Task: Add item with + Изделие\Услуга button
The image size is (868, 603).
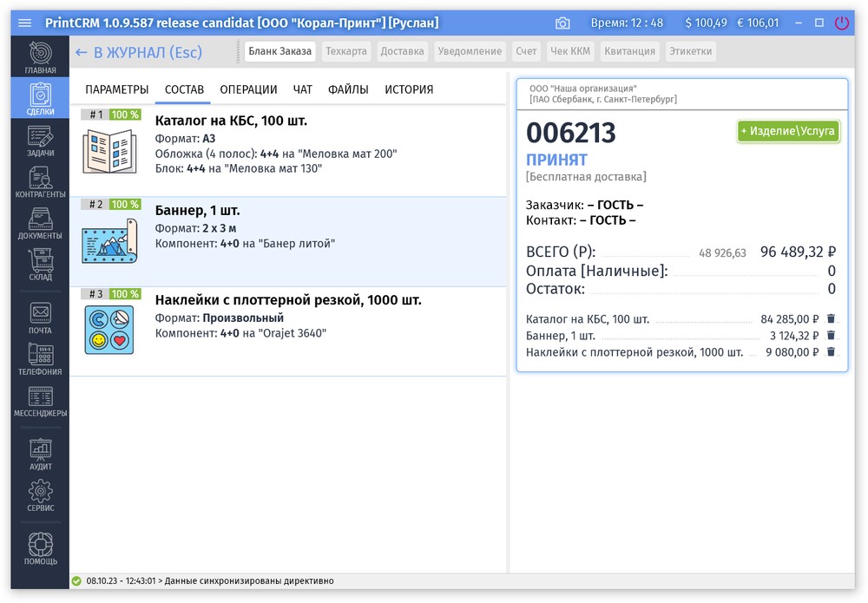Action: point(788,131)
